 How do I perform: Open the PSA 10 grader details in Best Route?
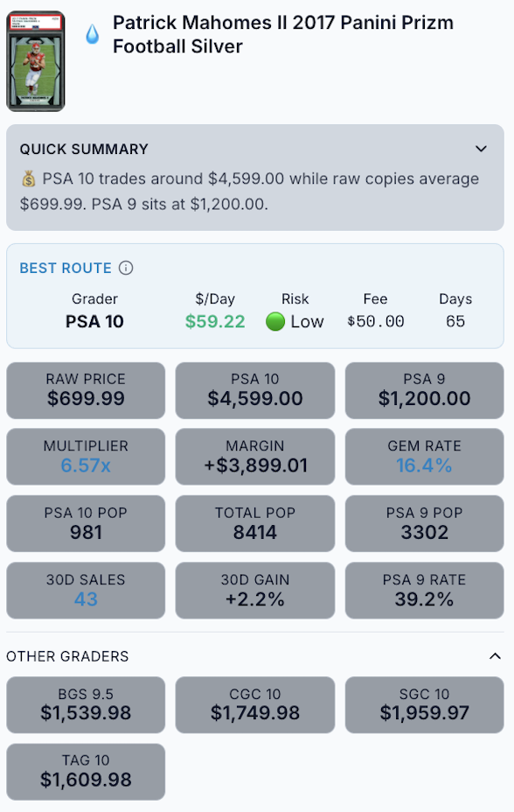click(95, 322)
